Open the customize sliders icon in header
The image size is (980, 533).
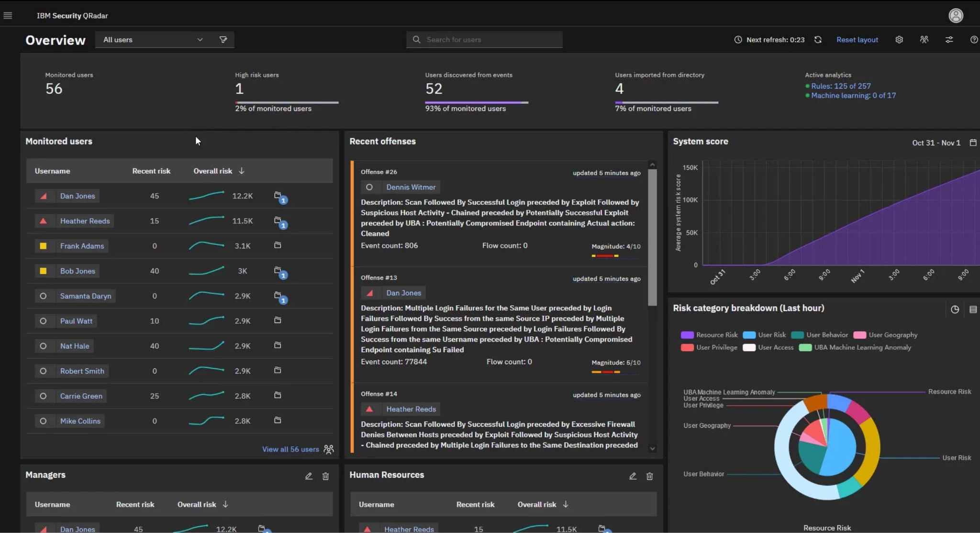pos(949,40)
